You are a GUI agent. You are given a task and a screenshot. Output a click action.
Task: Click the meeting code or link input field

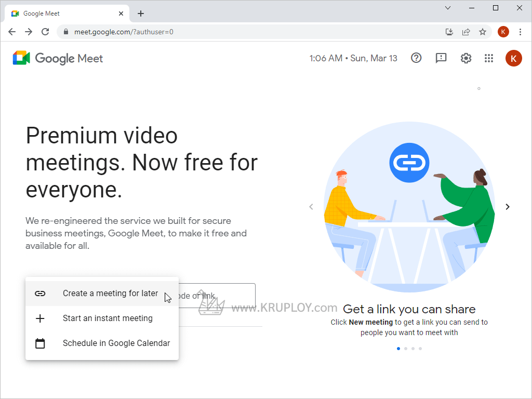click(x=217, y=296)
